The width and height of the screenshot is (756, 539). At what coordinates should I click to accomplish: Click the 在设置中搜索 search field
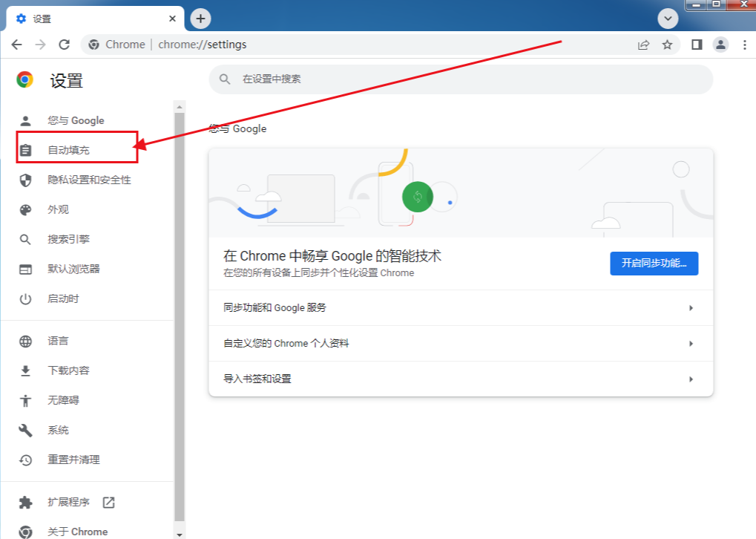461,79
